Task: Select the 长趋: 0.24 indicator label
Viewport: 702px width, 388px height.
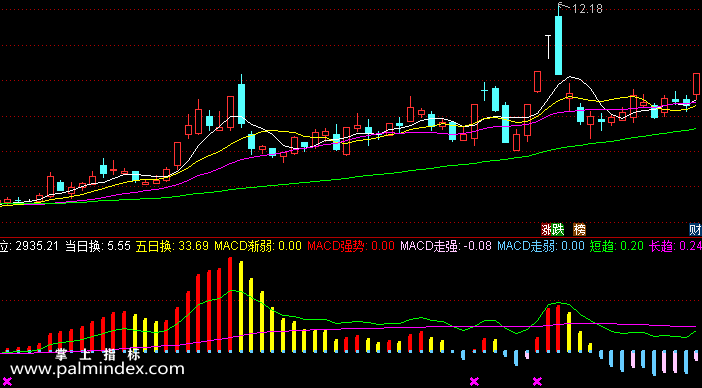Action: pyautogui.click(x=676, y=246)
